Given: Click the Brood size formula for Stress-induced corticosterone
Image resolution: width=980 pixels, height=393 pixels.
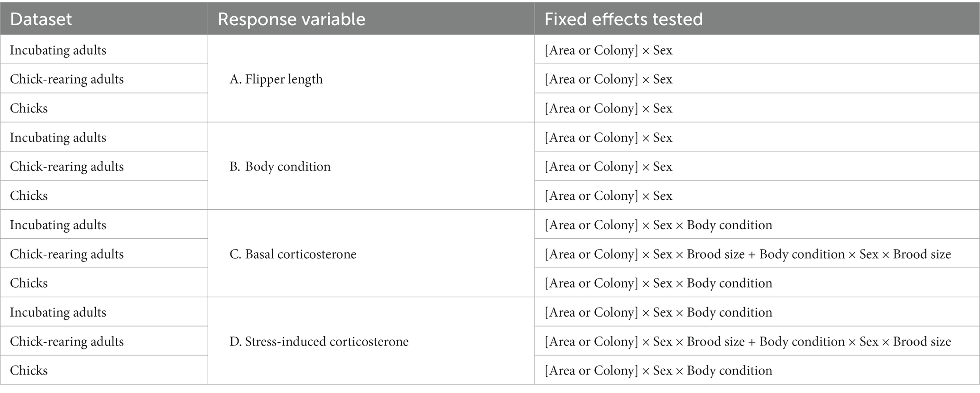Looking at the screenshot, I should pyautogui.click(x=748, y=341).
